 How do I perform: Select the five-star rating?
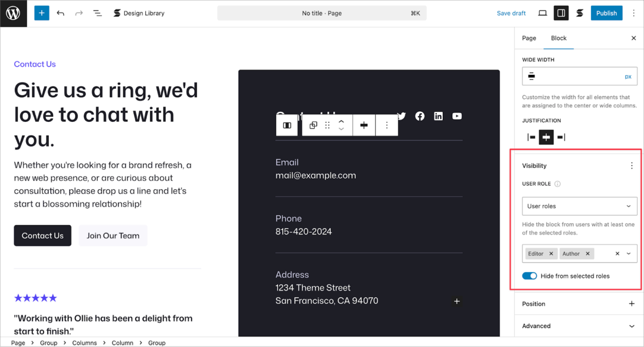35,298
